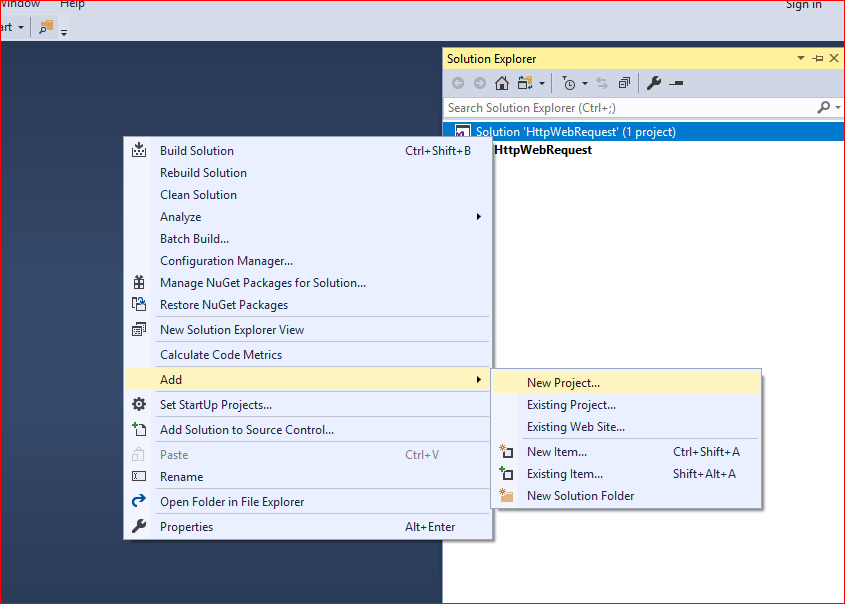845x604 pixels.
Task: Select the HttpWebRequest project node
Action: [x=543, y=150]
